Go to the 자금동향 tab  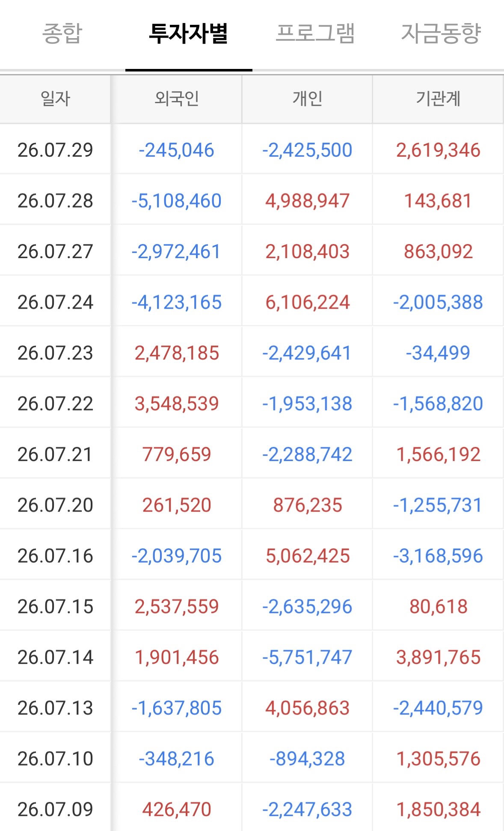point(441,33)
